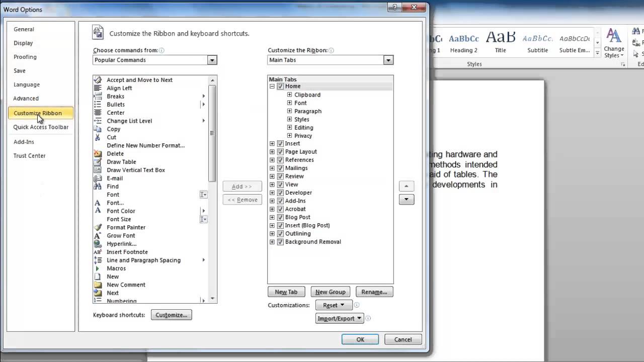Select the Center alignment icon
Screen dimensions: 644x362
pyautogui.click(x=98, y=113)
